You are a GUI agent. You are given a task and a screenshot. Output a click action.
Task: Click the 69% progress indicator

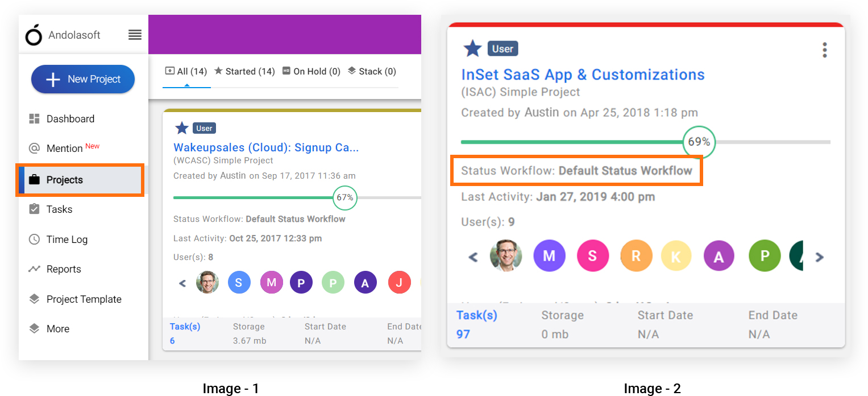click(699, 142)
